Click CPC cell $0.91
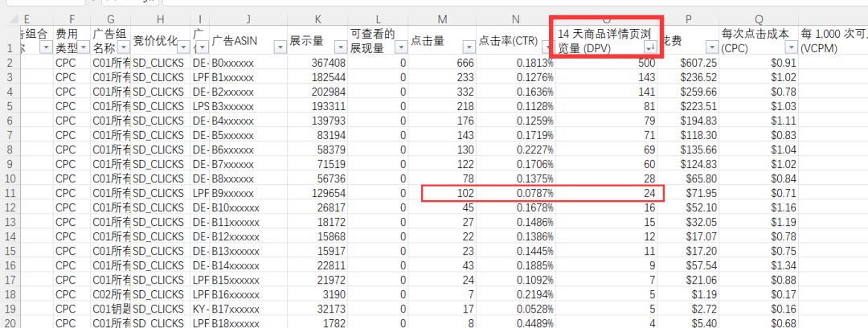This screenshot has height=328, width=868. 759,63
